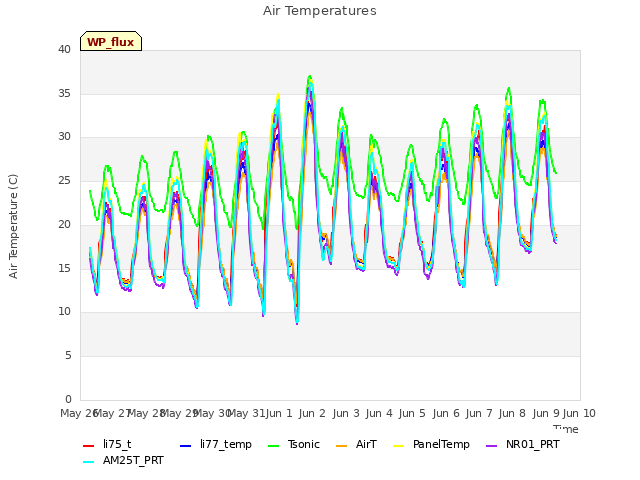Screen dimensions: 640x480
Task: Click the Jun 5 x-axis tick label
Action: click(412, 413)
